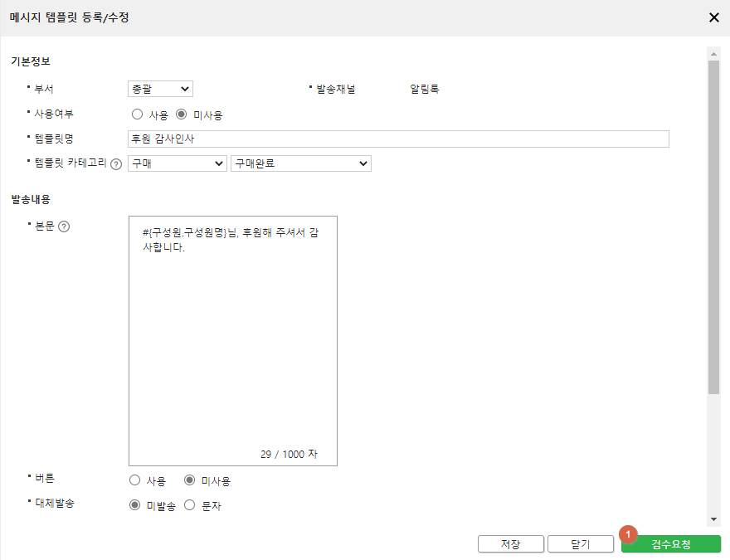Click the 29 / 1000 자 counter

point(289,454)
